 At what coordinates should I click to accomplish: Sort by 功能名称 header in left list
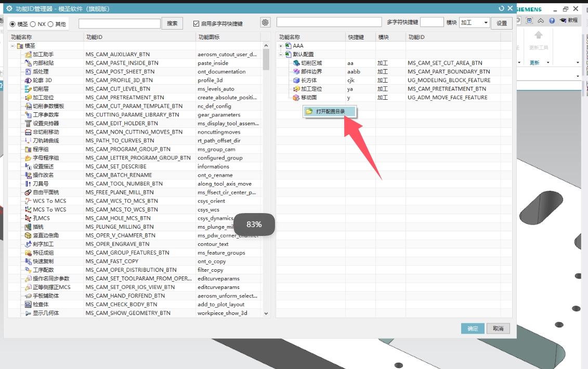click(x=46, y=37)
